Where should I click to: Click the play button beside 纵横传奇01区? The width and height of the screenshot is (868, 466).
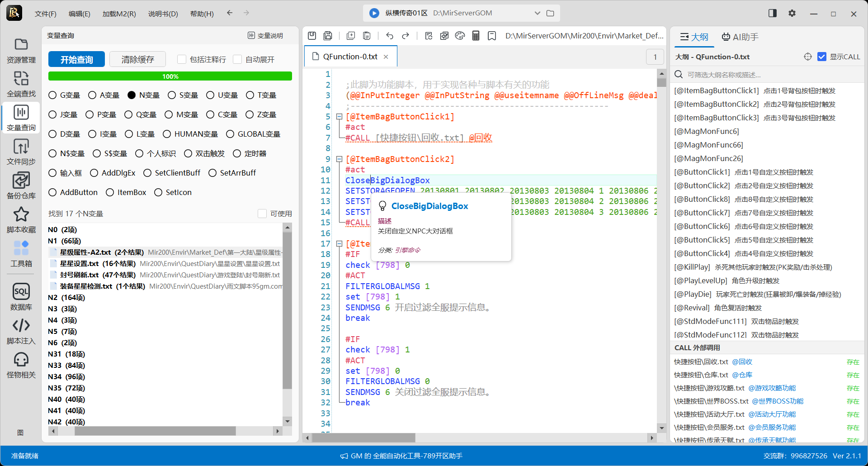click(374, 13)
